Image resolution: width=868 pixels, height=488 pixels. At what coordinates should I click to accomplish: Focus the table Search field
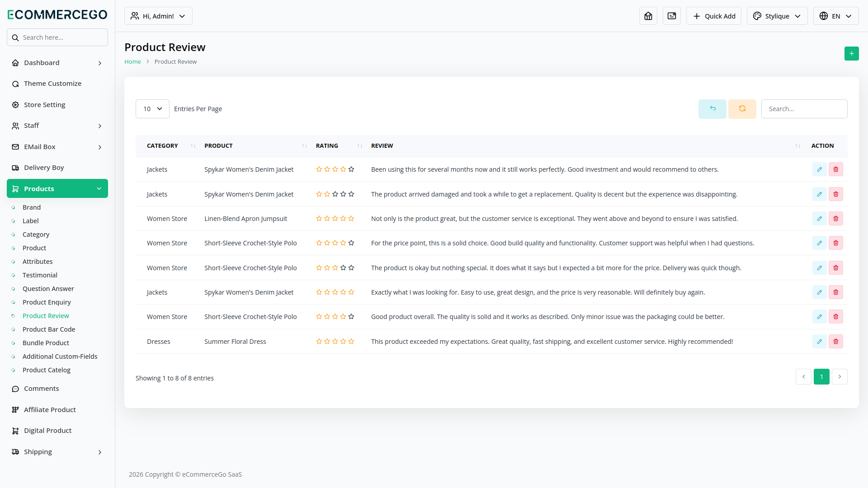(804, 109)
